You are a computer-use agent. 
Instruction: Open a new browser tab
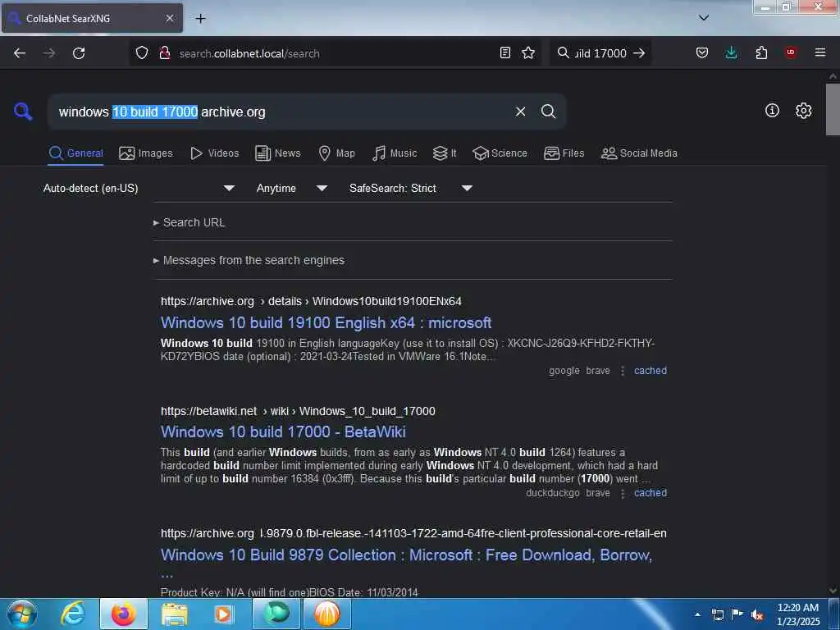pyautogui.click(x=200, y=19)
